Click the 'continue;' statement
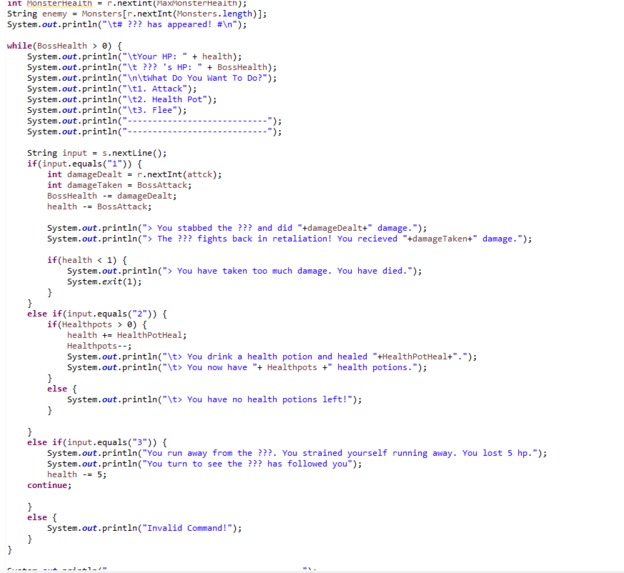The image size is (624, 573). 49,485
